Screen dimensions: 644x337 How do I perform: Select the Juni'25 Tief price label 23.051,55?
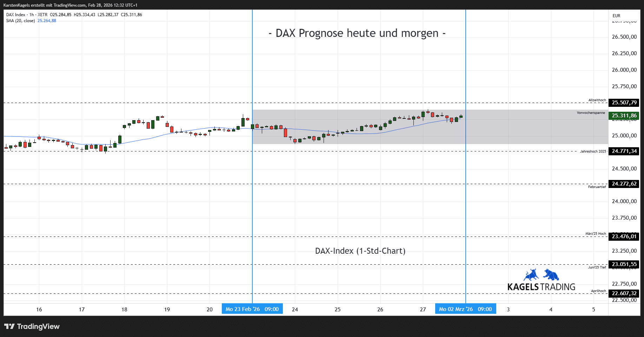624,264
